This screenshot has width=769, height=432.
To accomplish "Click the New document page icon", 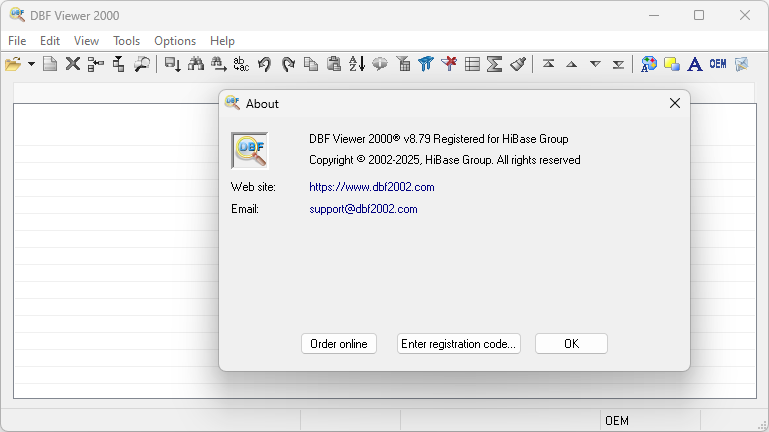I will (50, 64).
